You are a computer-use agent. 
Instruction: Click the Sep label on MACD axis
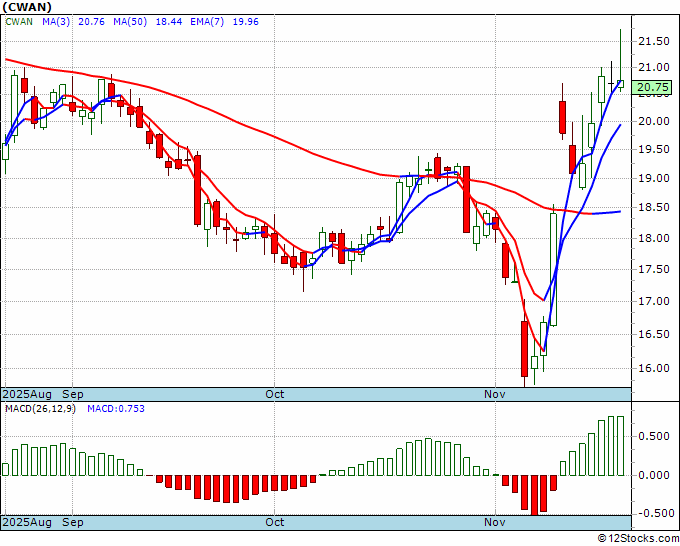coord(73,522)
